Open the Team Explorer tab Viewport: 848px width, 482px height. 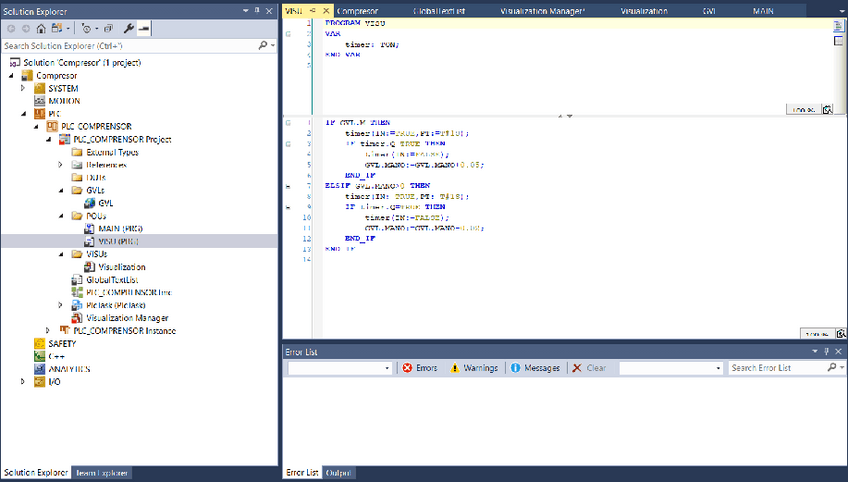click(102, 472)
